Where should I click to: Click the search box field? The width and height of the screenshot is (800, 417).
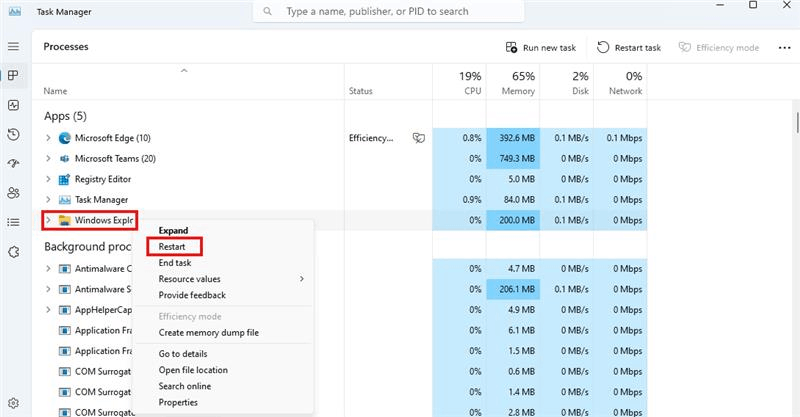tap(388, 11)
